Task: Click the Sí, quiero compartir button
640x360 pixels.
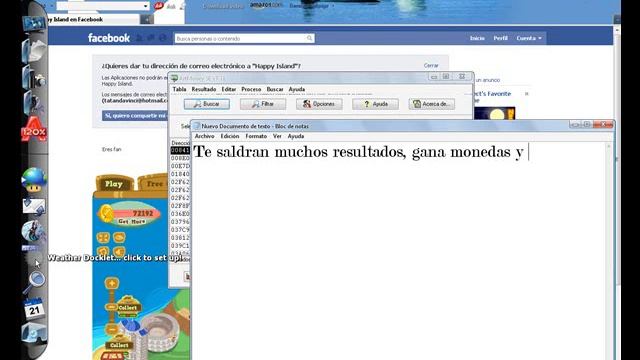Action: [135, 116]
